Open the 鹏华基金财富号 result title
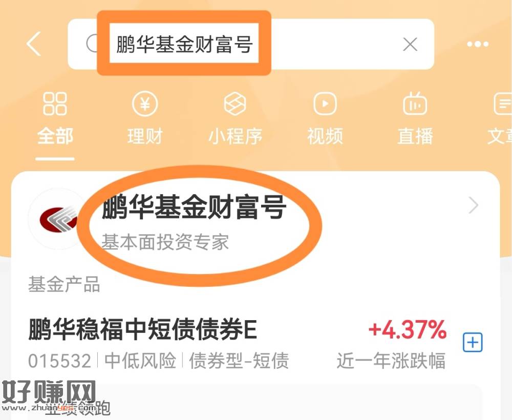The height and width of the screenshot is (420, 512). 194,207
